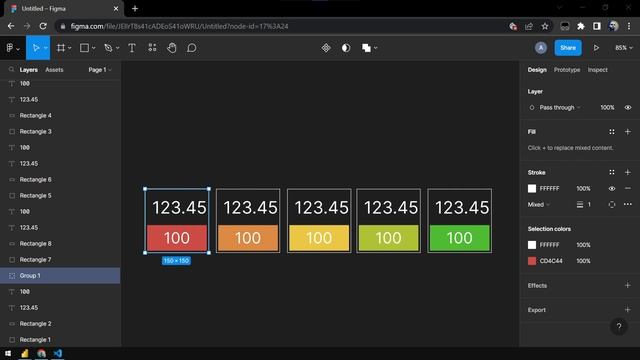Open the 85% zoom dropdown
The width and height of the screenshot is (640, 360).
coord(624,48)
